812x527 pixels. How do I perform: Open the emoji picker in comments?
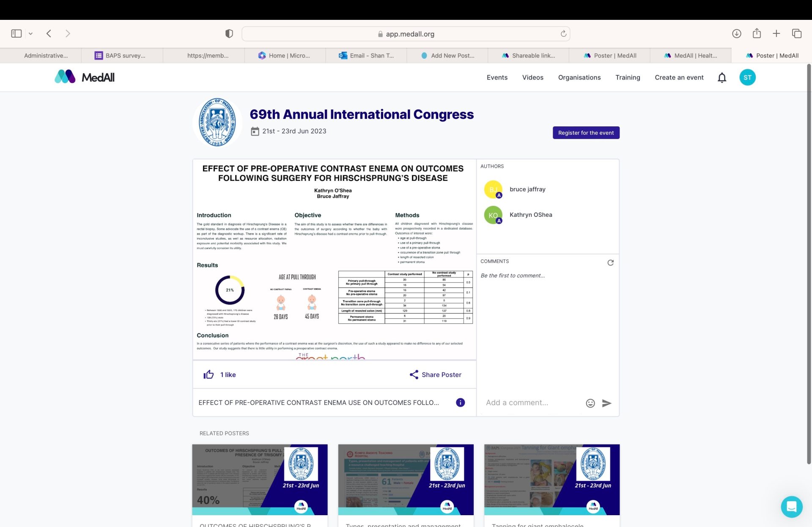pyautogui.click(x=590, y=403)
